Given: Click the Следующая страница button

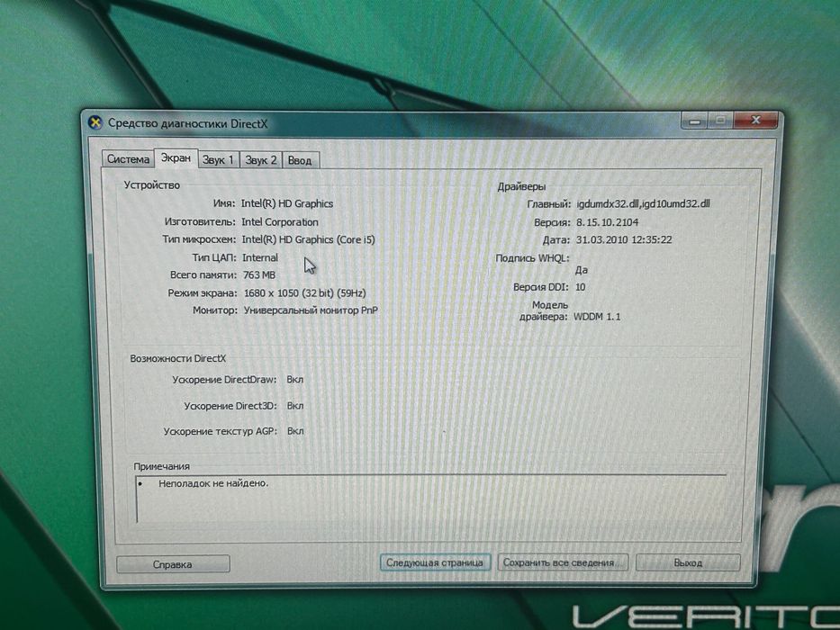Looking at the screenshot, I should [x=435, y=562].
